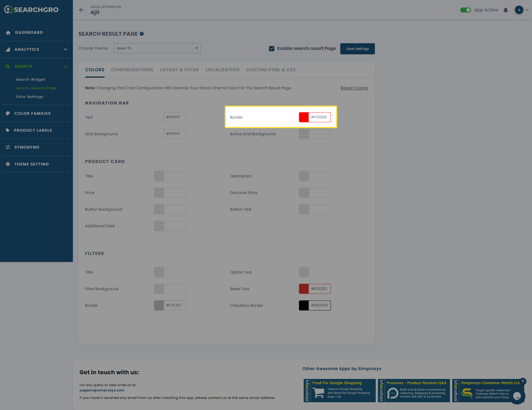Click the Reset Colors link
532x410 pixels.
tap(354, 88)
